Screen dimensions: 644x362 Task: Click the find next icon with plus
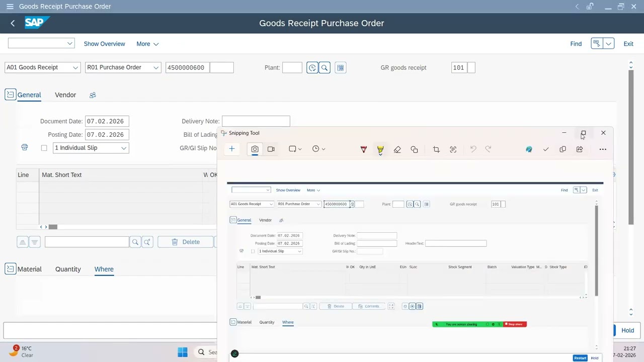147,242
